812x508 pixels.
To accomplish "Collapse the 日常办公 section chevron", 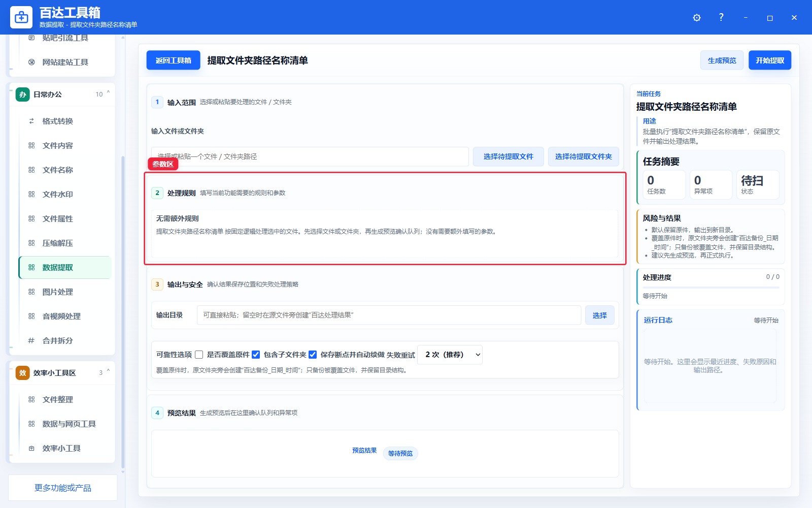I will [x=108, y=93].
